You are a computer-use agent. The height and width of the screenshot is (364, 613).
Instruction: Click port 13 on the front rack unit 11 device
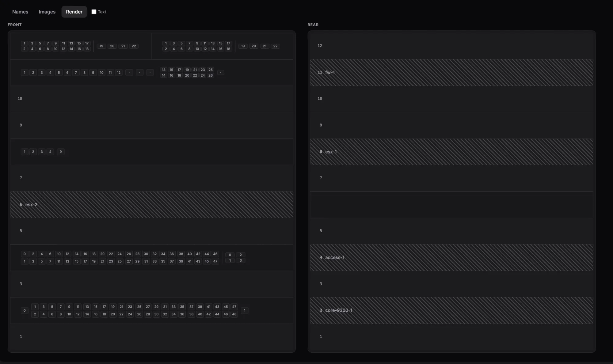(x=164, y=70)
